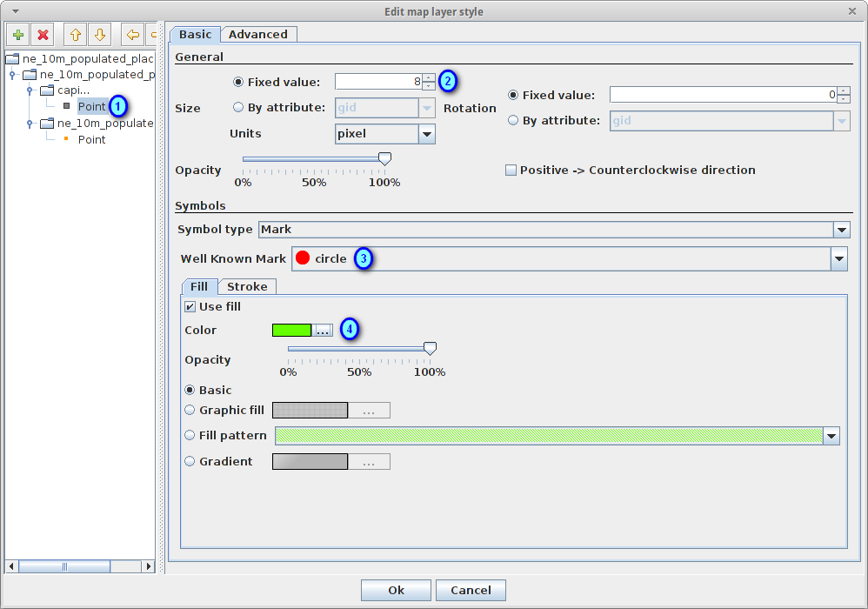The width and height of the screenshot is (868, 609).
Task: Click the capi... folder icon
Action: point(48,90)
